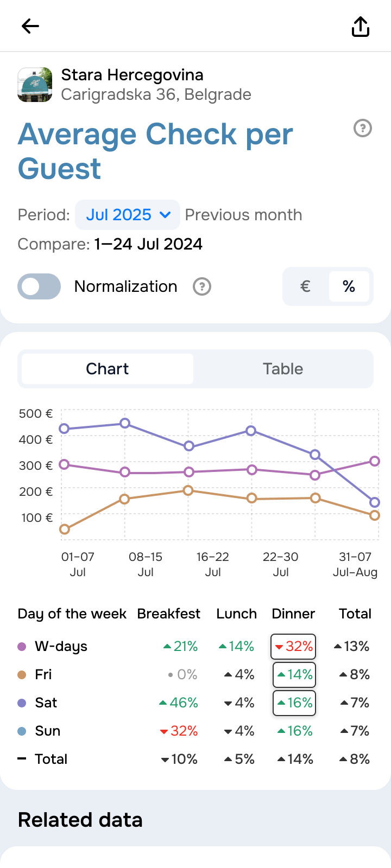
Task: Tap the Stara Hercegovina restaurant thumbnail
Action: 35,85
